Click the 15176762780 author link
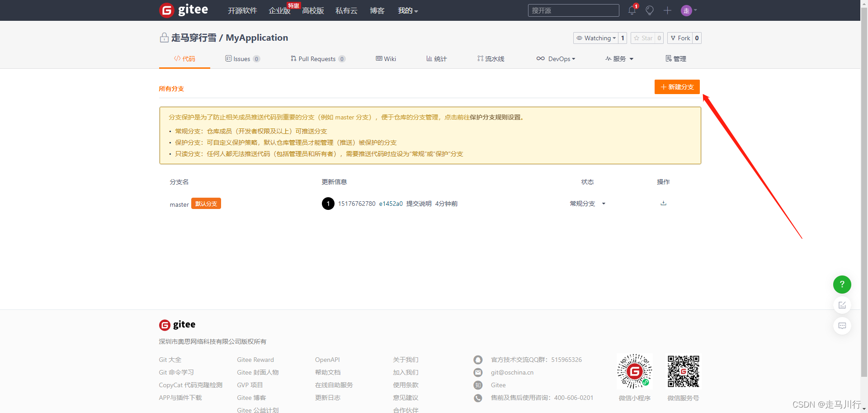The width and height of the screenshot is (868, 413). (357, 204)
